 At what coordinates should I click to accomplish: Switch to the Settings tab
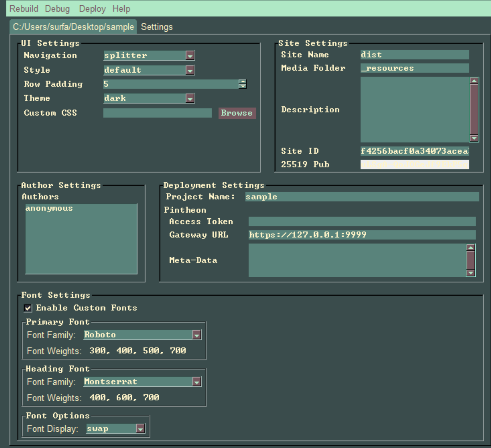tap(157, 27)
